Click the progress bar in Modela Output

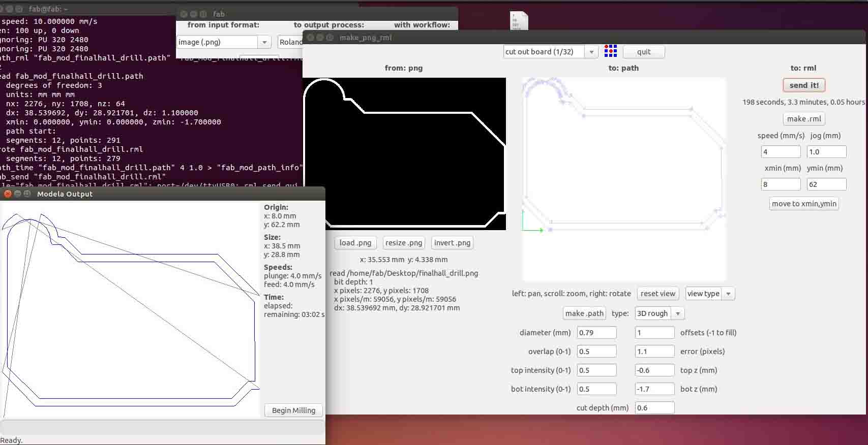pos(162,427)
